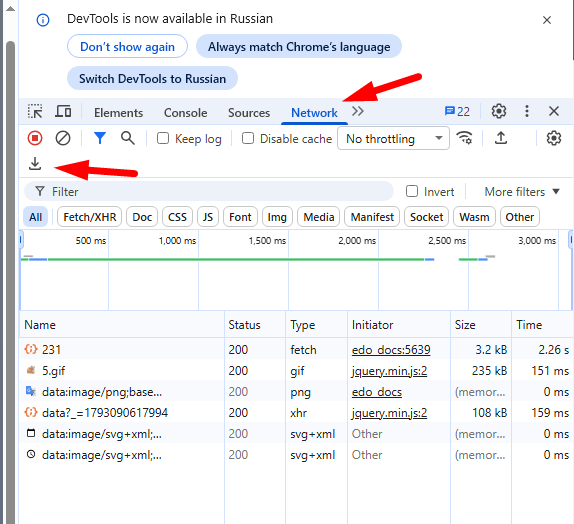Open Network panel settings gear
The height and width of the screenshot is (524, 574).
[554, 138]
